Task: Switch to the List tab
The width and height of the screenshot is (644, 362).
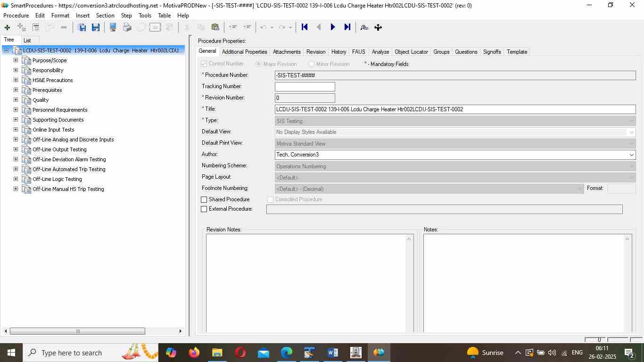Action: click(27, 41)
